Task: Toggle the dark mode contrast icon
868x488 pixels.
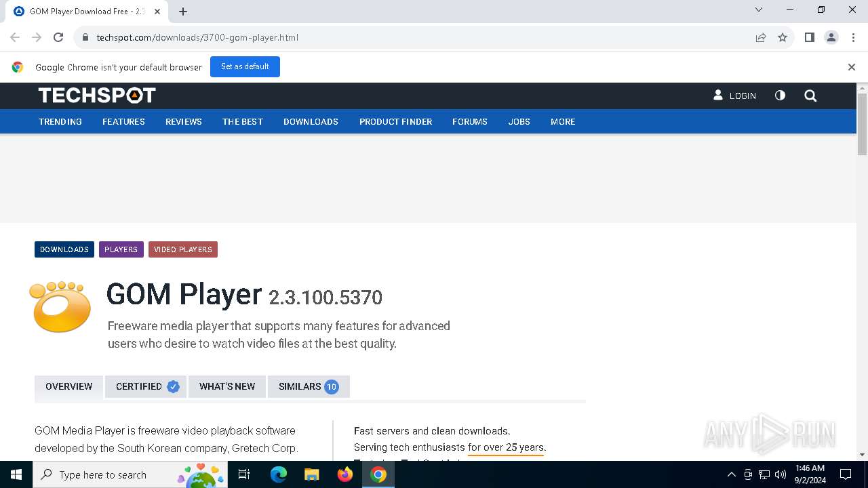Action: click(x=780, y=96)
